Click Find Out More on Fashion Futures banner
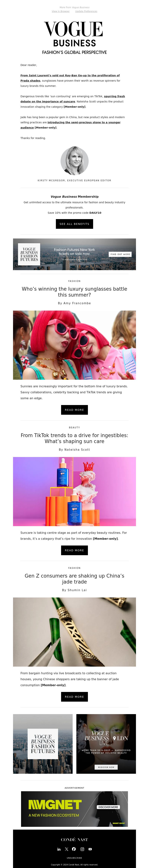 pyautogui.click(x=120, y=254)
